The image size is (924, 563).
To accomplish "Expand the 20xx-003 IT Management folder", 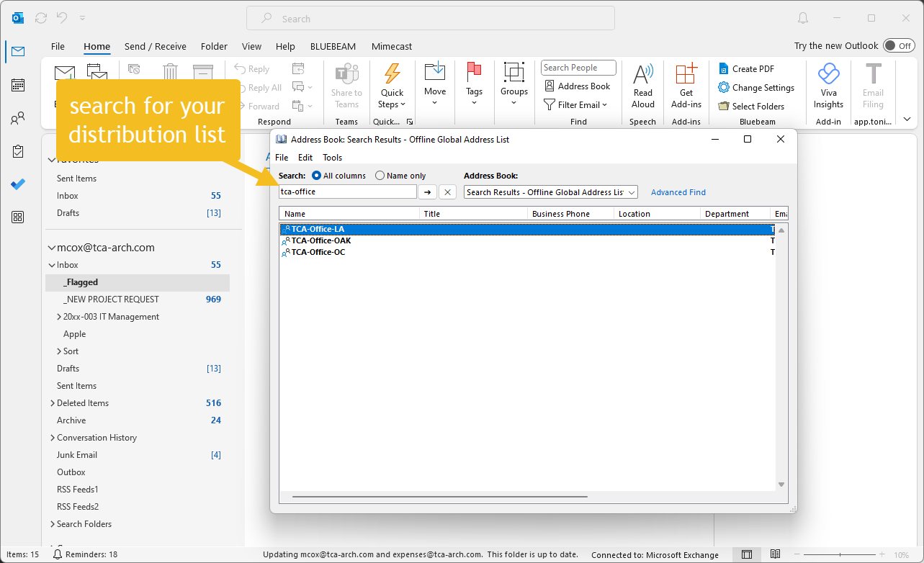I will pyautogui.click(x=59, y=317).
